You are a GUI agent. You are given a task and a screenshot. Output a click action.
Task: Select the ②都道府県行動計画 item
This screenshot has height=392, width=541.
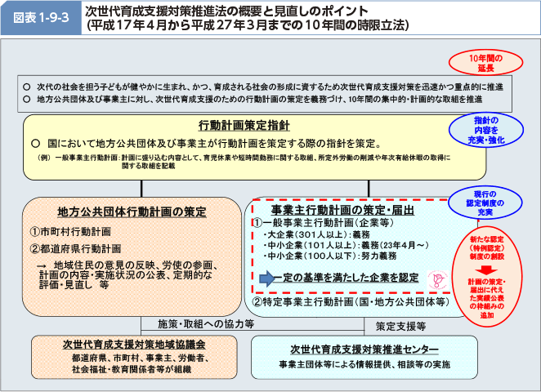point(75,247)
